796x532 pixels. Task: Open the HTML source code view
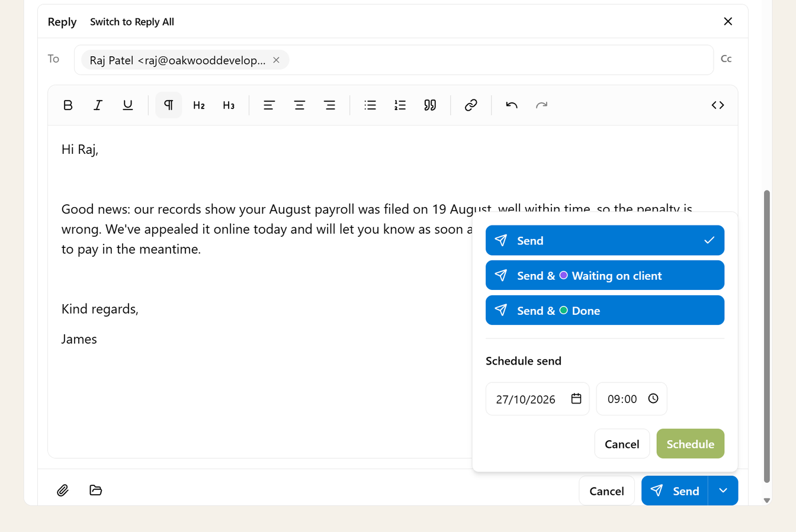(x=718, y=105)
